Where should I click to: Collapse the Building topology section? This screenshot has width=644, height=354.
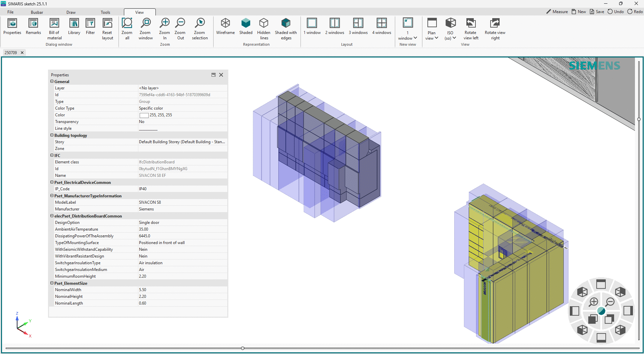(52, 135)
